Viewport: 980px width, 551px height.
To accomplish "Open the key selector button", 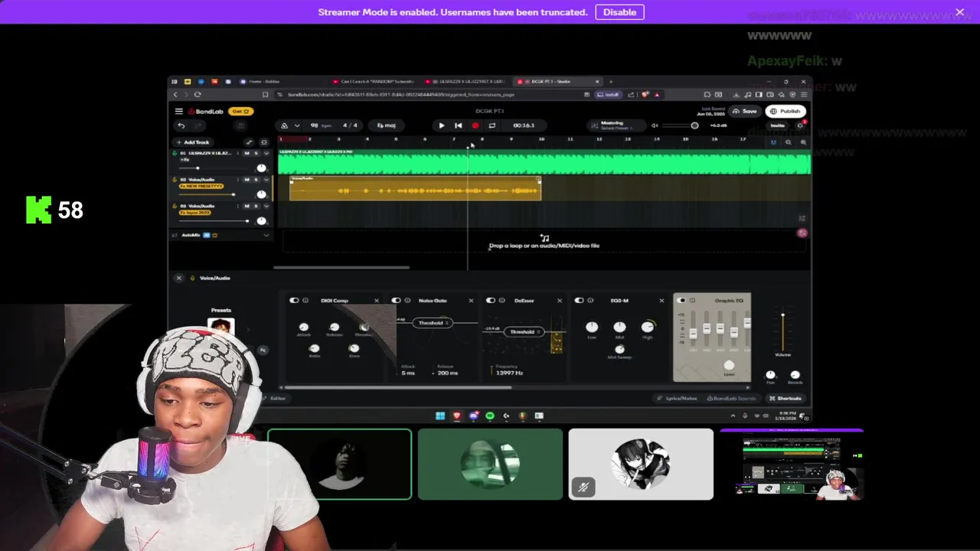I will click(x=387, y=126).
